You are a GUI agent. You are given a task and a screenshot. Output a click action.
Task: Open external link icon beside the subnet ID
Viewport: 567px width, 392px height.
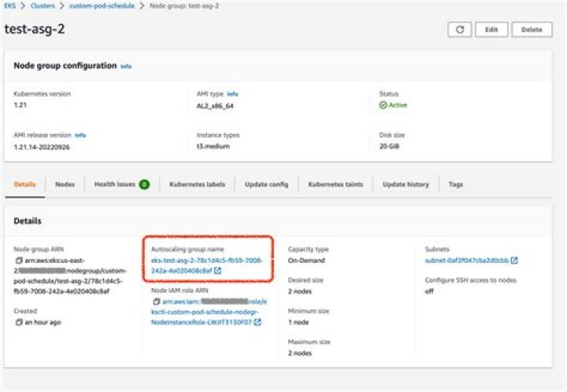[x=514, y=260]
